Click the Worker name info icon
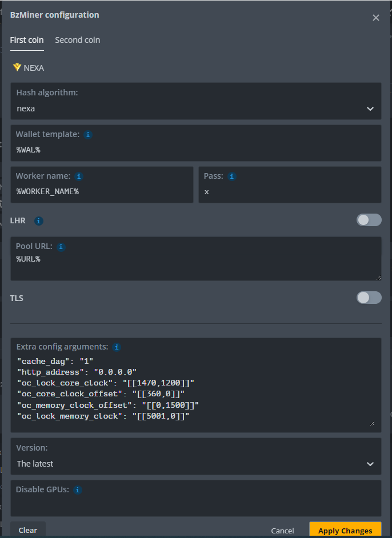Image resolution: width=392 pixels, height=538 pixels. click(79, 176)
